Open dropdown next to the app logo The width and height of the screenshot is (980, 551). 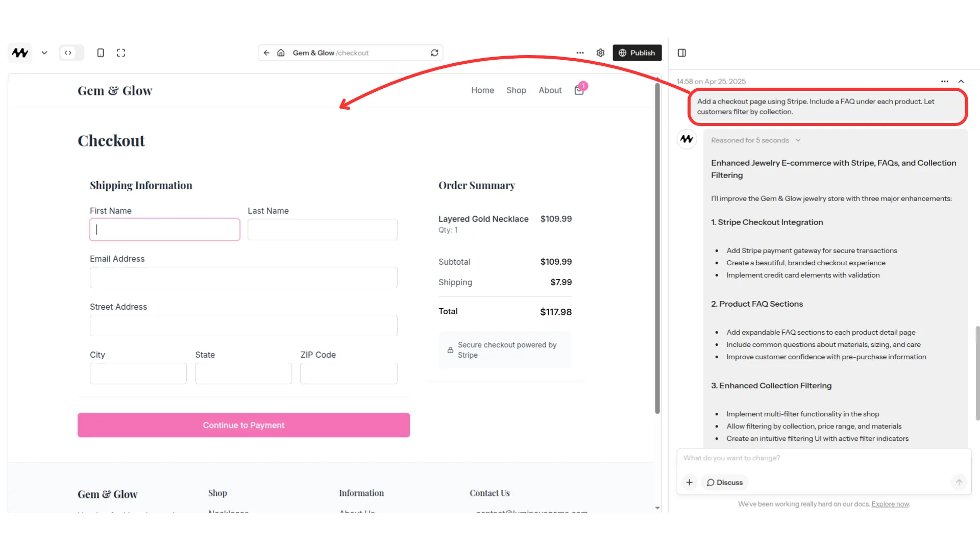(44, 53)
